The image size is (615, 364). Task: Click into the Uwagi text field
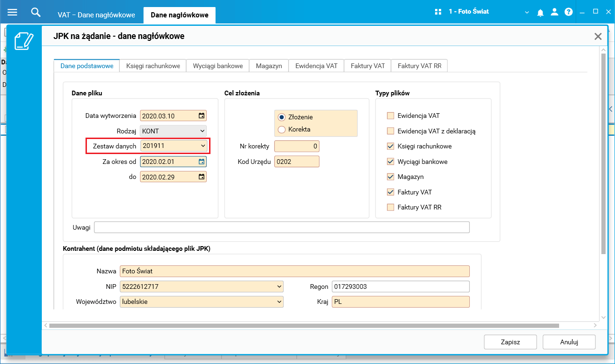click(x=282, y=227)
